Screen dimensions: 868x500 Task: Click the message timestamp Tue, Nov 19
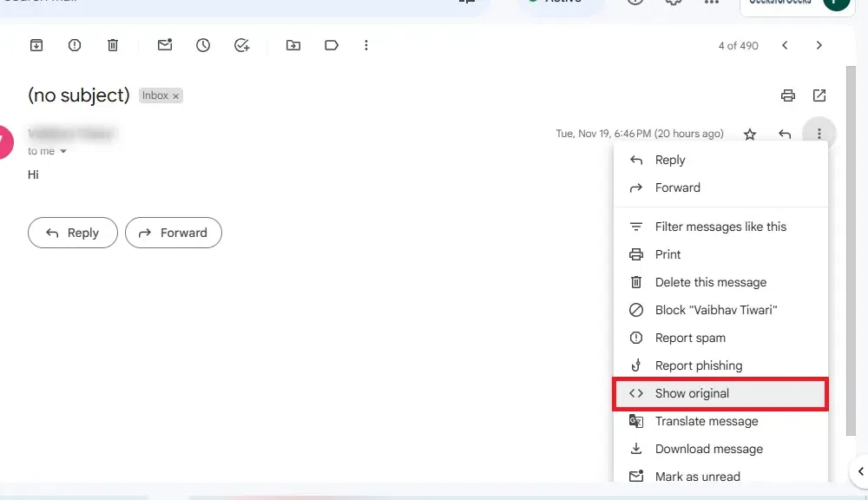pyautogui.click(x=640, y=134)
